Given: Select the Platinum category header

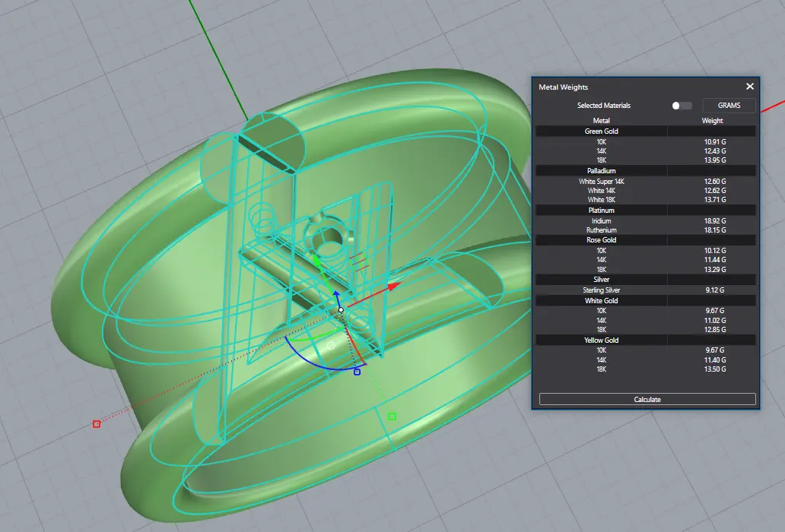Looking at the screenshot, I should 601,210.
